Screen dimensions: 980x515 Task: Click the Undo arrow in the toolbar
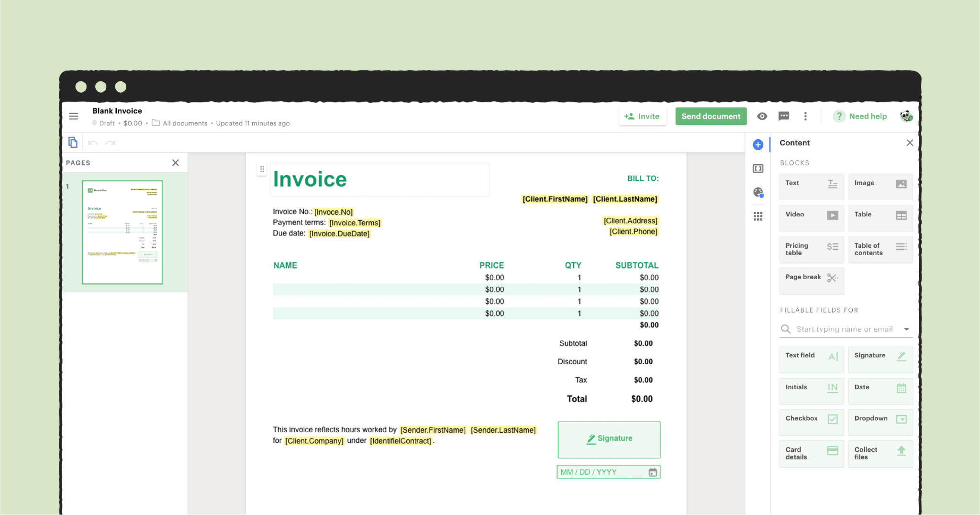93,142
